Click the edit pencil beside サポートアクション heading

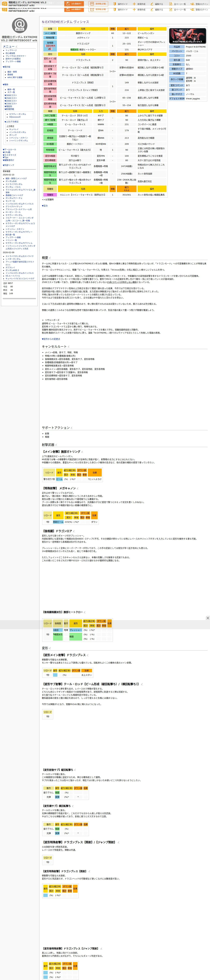[72, 428]
